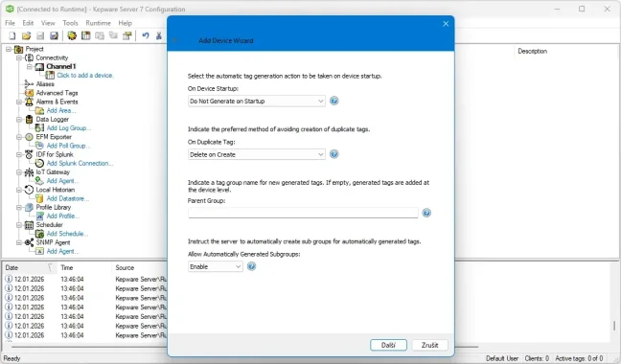621x364 pixels.
Task: Click the Alarms & Events bell icon
Action: (x=29, y=102)
